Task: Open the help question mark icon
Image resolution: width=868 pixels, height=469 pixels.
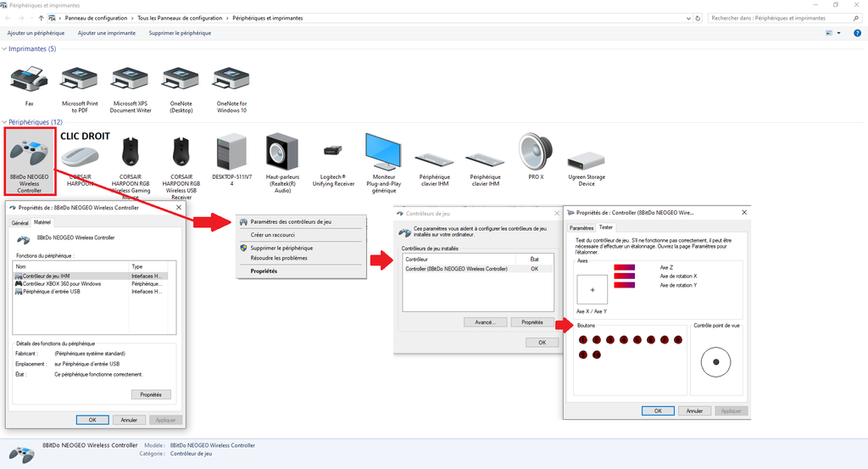Action: coord(857,33)
